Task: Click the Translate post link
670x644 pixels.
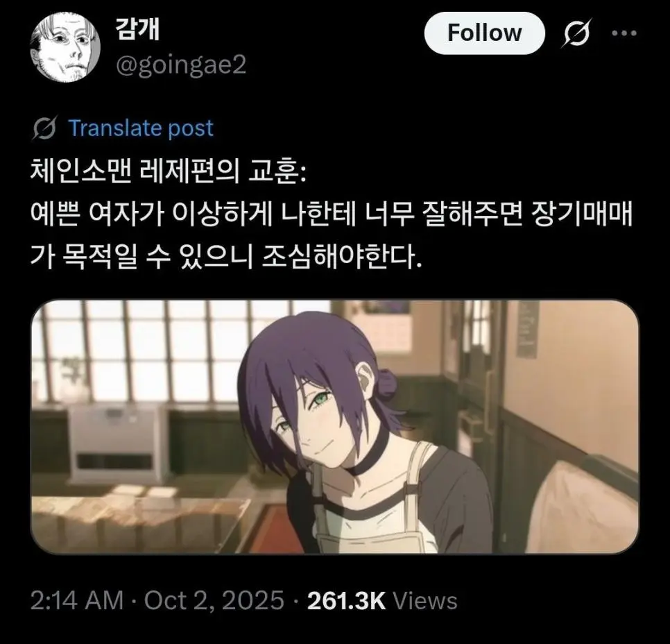Action: (141, 128)
